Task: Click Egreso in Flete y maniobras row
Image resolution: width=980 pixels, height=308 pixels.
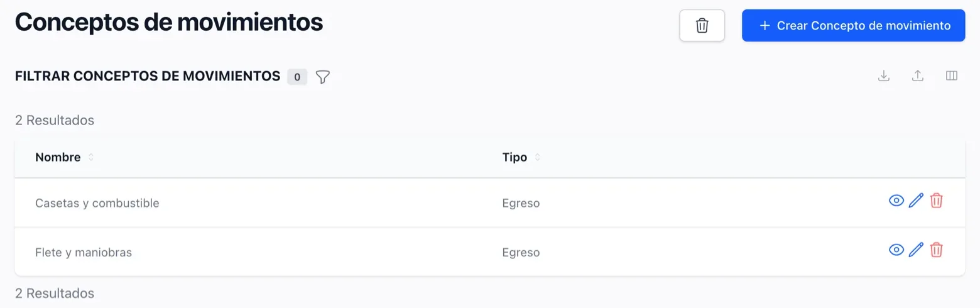Action: (521, 253)
